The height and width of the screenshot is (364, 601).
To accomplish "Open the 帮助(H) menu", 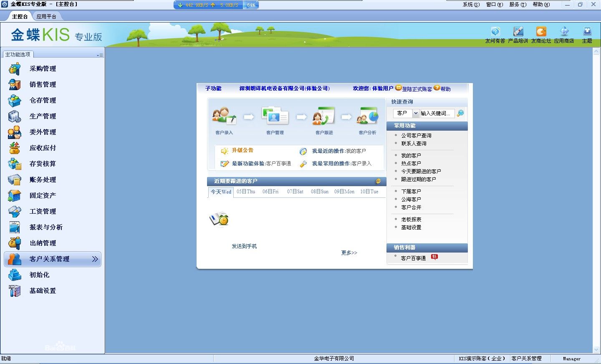I will point(541,5).
